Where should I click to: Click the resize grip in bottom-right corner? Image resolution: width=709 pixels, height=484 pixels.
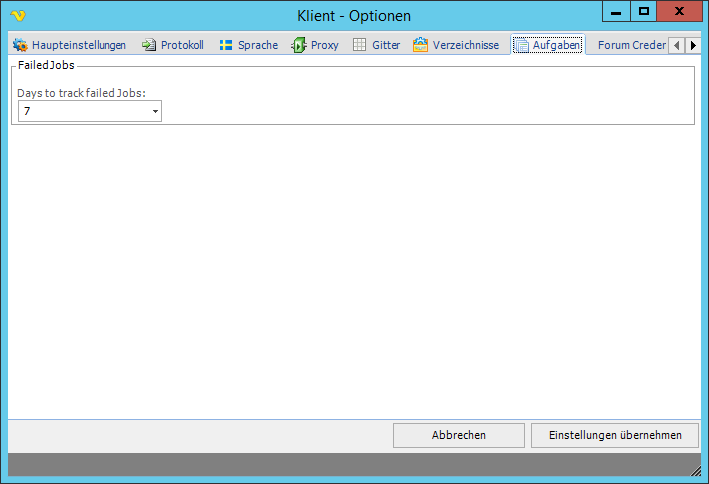(695, 470)
